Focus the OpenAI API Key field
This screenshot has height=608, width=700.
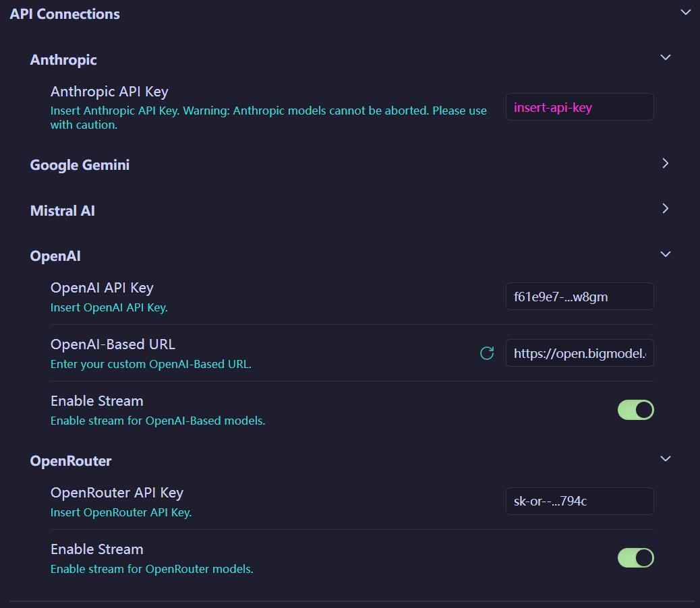(579, 297)
